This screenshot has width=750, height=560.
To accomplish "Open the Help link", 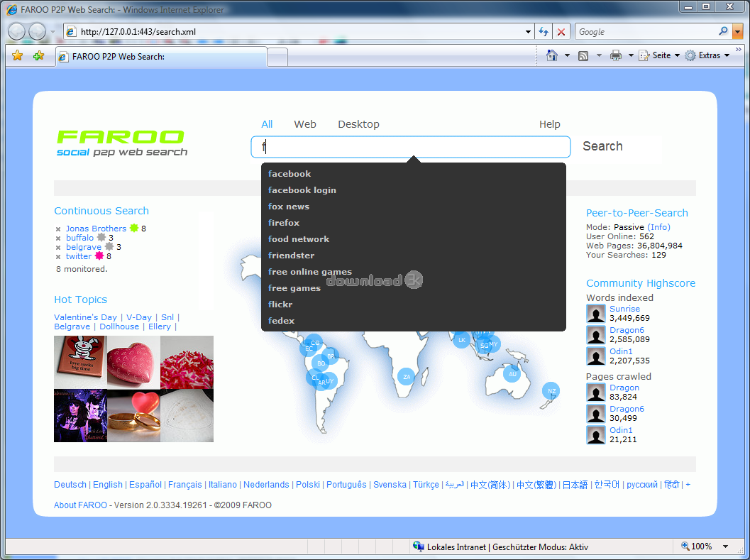I will tap(550, 124).
